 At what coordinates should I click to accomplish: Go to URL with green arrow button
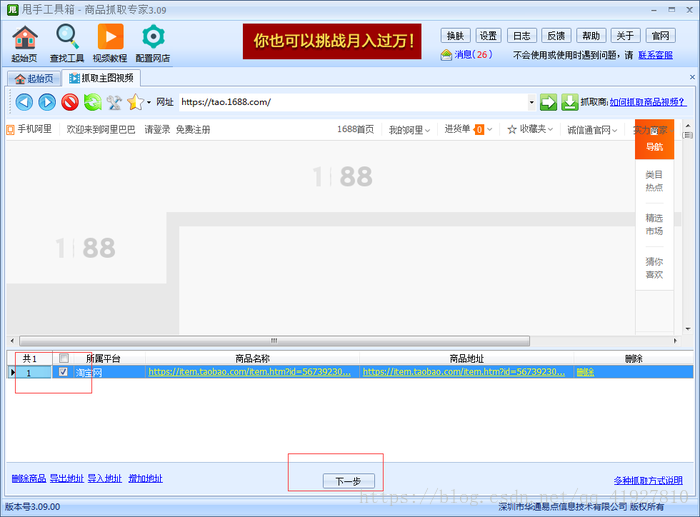[x=548, y=102]
